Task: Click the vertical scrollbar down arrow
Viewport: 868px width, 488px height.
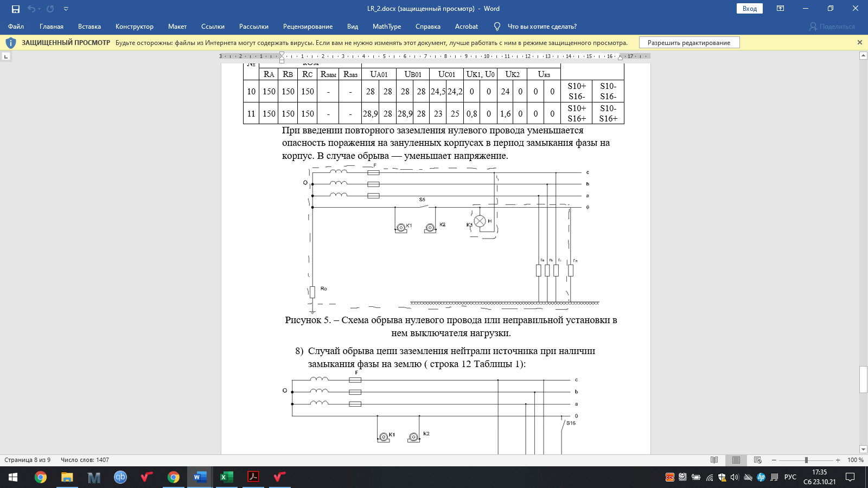Action: pyautogui.click(x=863, y=449)
